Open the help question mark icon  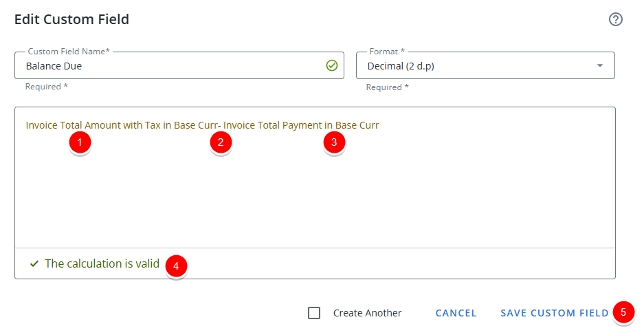pos(615,19)
